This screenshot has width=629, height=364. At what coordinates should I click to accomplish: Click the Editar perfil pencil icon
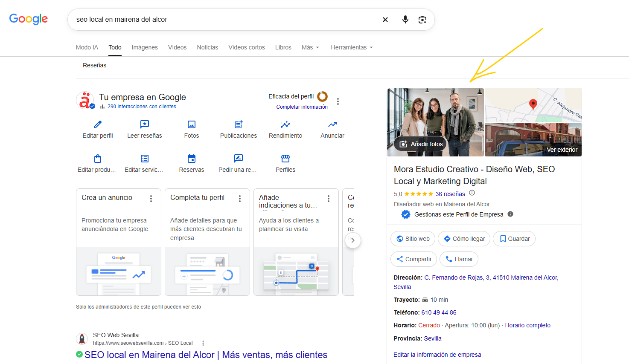[x=98, y=124]
